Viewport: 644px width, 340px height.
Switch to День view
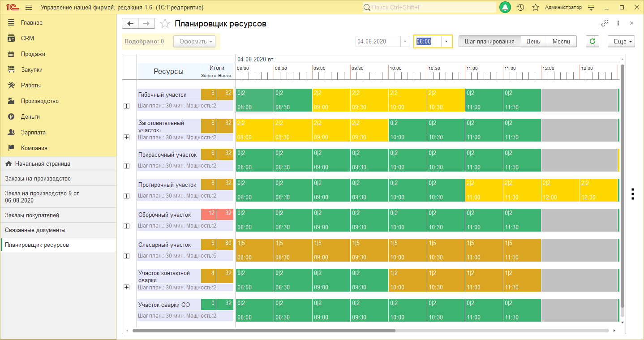[533, 41]
